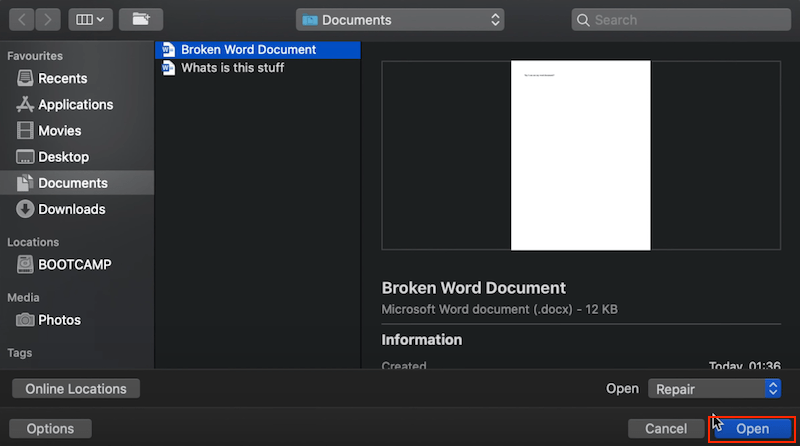
Task: Select Applications in the sidebar
Action: 75,105
